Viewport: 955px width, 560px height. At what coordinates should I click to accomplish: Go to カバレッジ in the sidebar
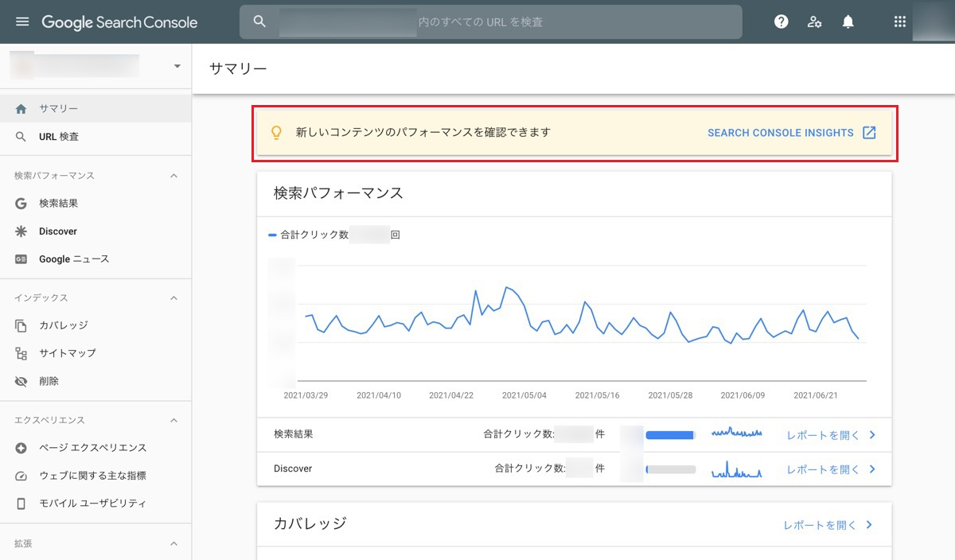point(64,325)
